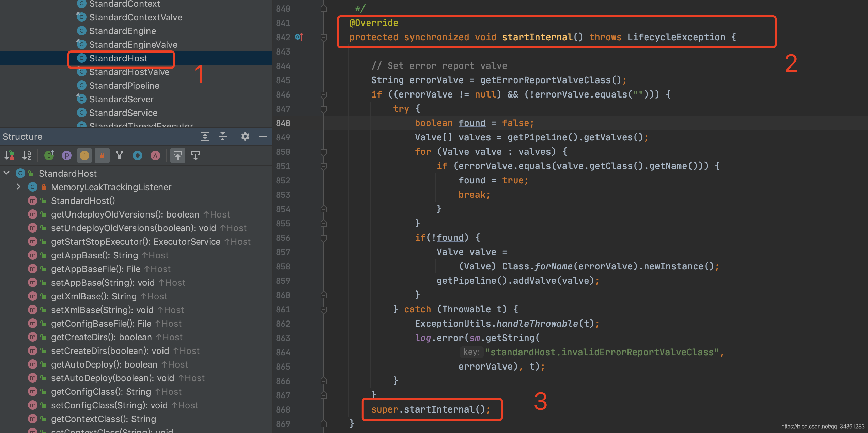Image resolution: width=868 pixels, height=433 pixels.
Task: Toggle the teal circle filter icon
Action: point(138,155)
